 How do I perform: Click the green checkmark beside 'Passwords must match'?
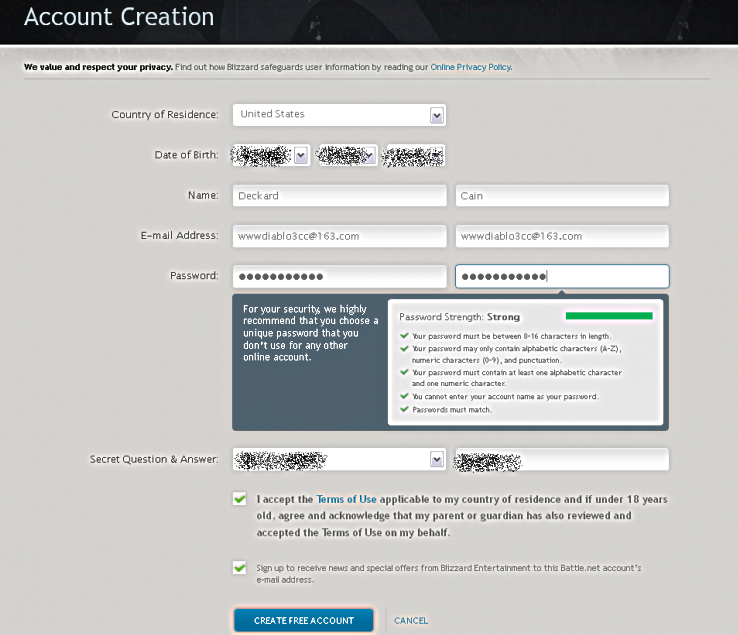pos(404,409)
